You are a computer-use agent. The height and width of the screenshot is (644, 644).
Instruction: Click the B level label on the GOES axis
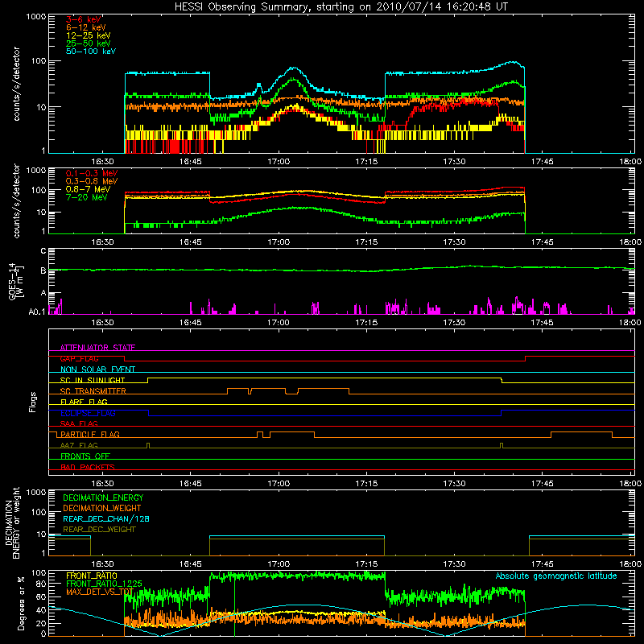[x=43, y=271]
